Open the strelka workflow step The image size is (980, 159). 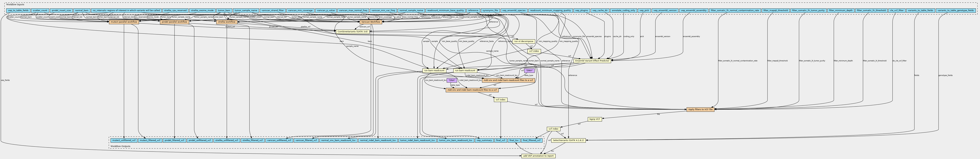[x=227, y=22]
